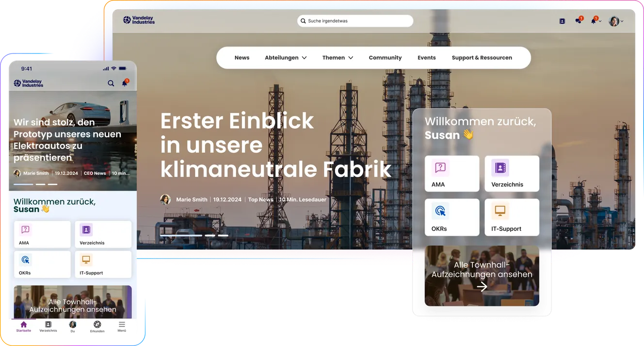644x346 pixels.
Task: Open Support & Ressourcen from the navigation
Action: 482,57
